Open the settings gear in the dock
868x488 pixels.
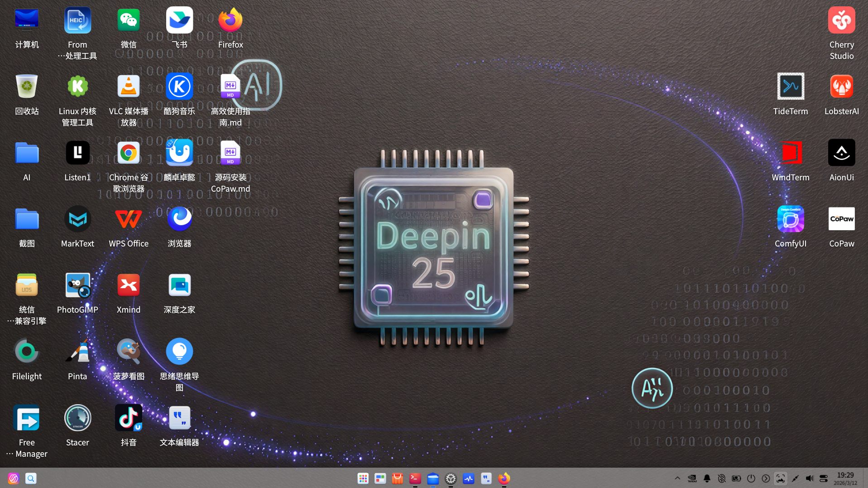pos(451,478)
